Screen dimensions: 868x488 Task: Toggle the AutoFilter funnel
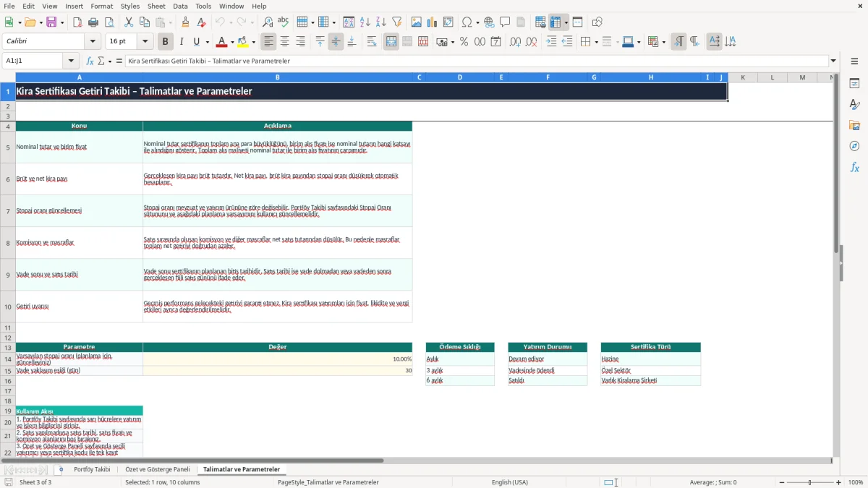pos(396,22)
